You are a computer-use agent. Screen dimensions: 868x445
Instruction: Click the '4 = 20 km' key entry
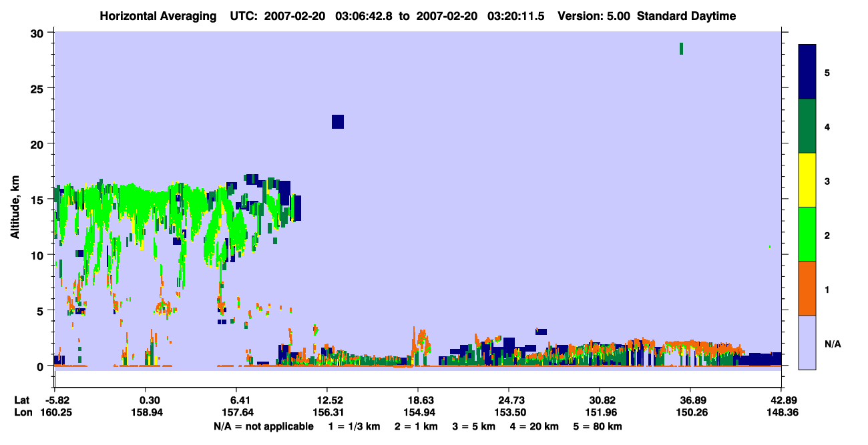pos(535,426)
